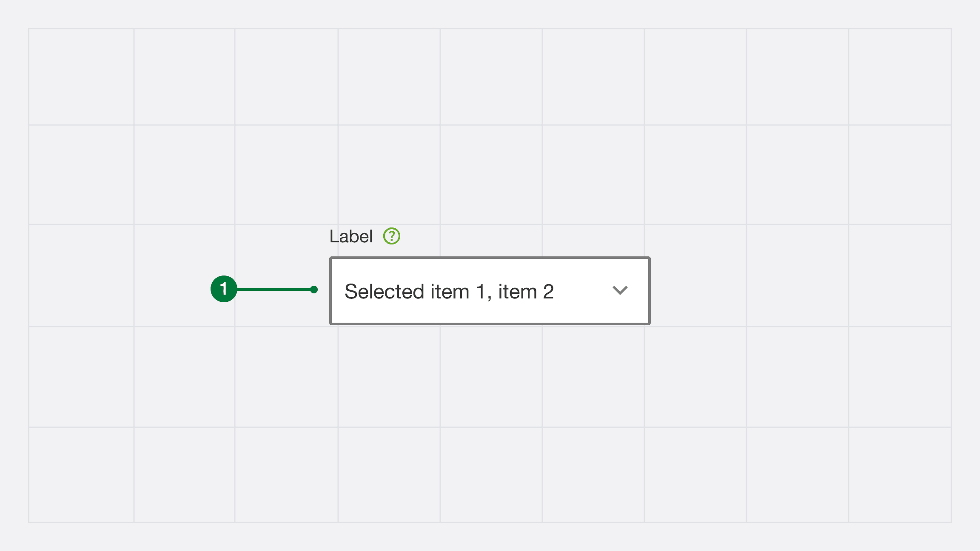Viewport: 980px width, 551px height.
Task: Click the "item 2" text in the field
Action: (526, 292)
